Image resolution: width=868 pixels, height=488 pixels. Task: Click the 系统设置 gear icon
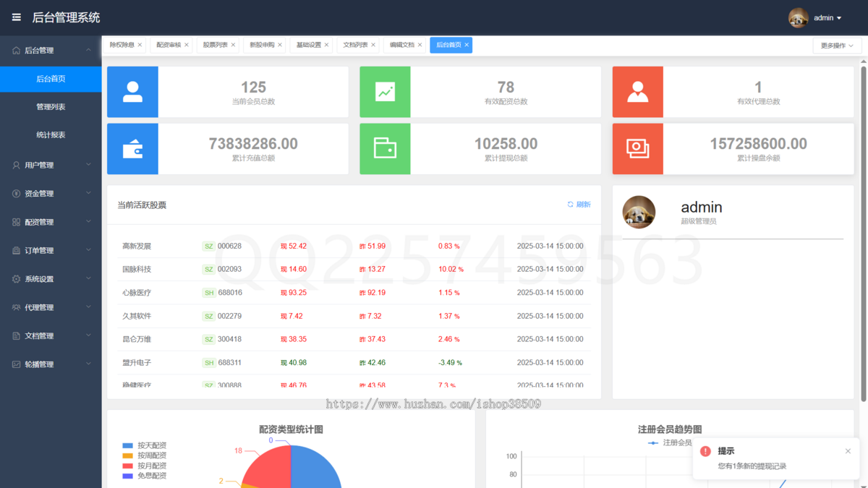tap(17, 279)
